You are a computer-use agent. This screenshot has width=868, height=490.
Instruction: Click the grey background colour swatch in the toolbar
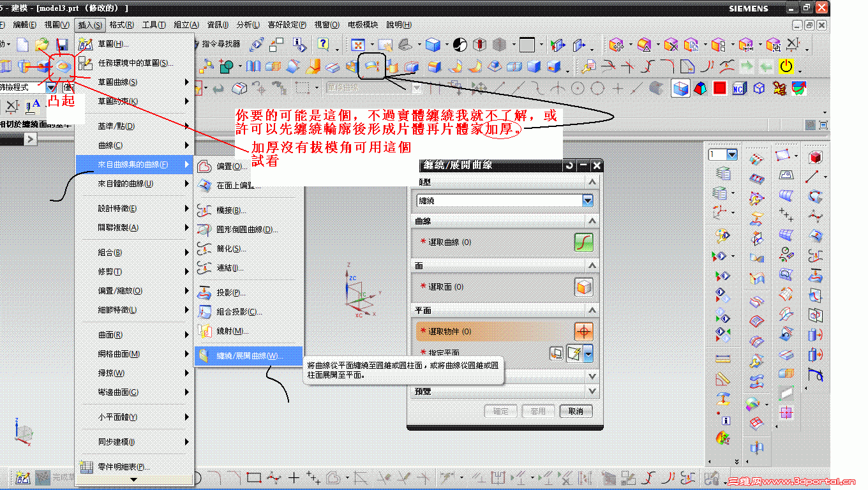(x=527, y=45)
